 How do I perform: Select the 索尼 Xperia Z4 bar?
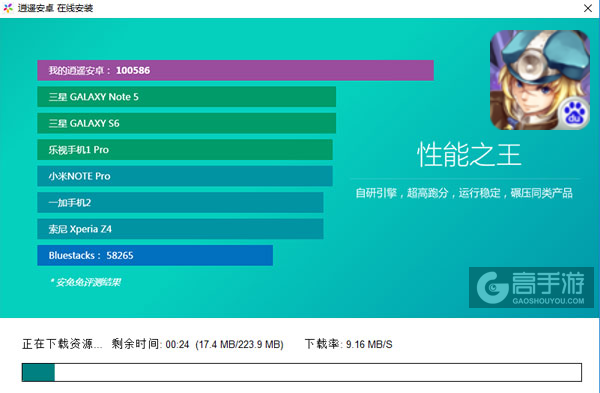180,229
